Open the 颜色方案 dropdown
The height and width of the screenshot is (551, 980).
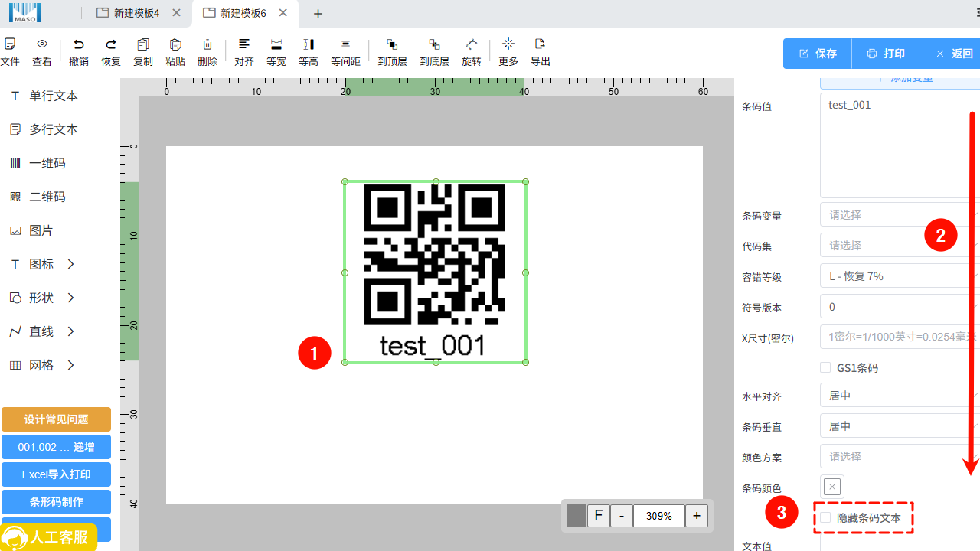pos(900,457)
